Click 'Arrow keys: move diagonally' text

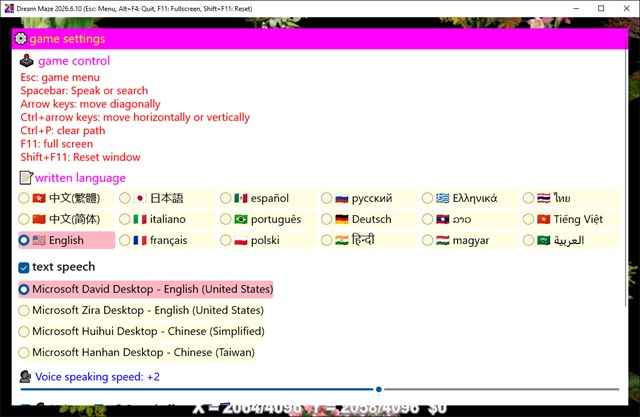90,104
